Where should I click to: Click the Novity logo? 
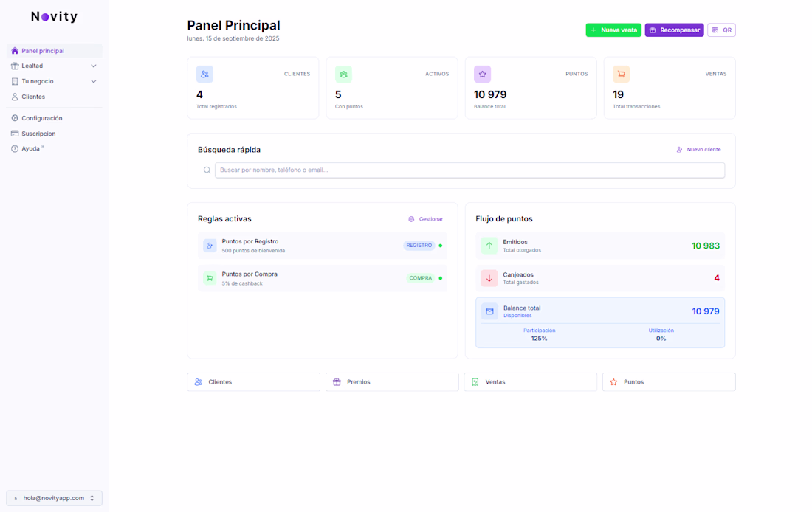pos(55,16)
